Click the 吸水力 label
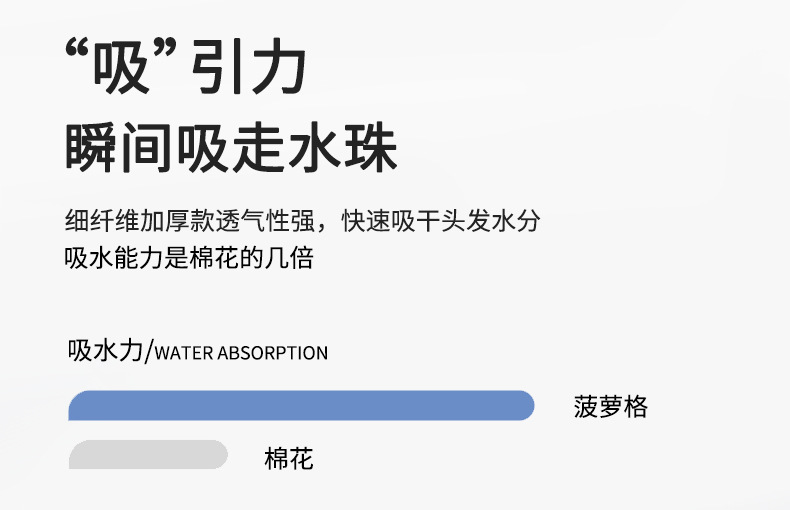This screenshot has height=510, width=790. (105, 351)
